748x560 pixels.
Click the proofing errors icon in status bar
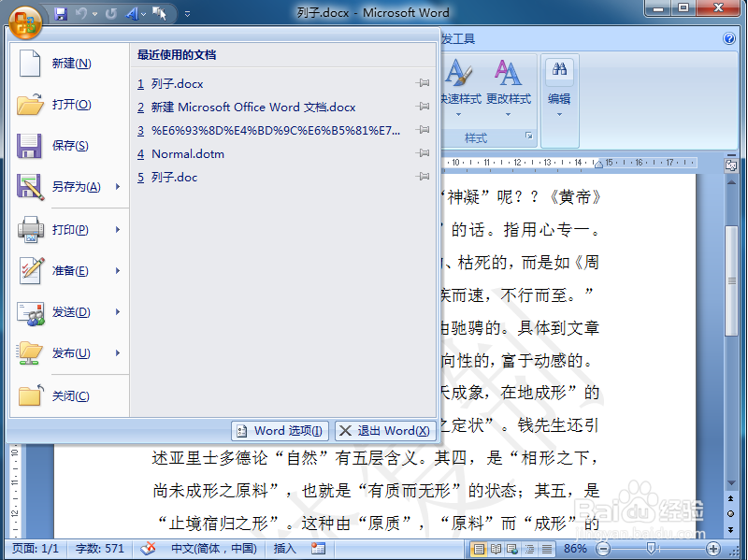pos(149,549)
